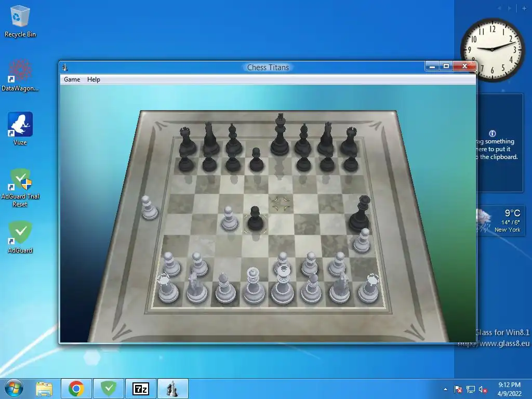This screenshot has width=532, height=399.
Task: Select the white rook on a1
Action: [x=168, y=288]
